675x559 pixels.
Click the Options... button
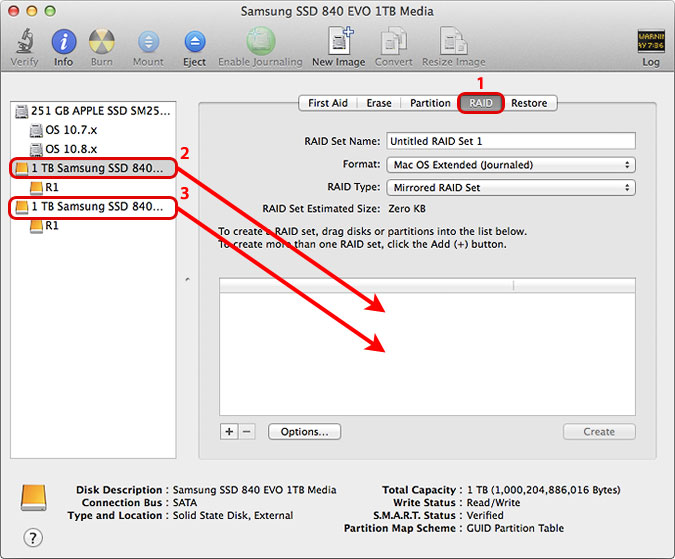click(x=304, y=432)
